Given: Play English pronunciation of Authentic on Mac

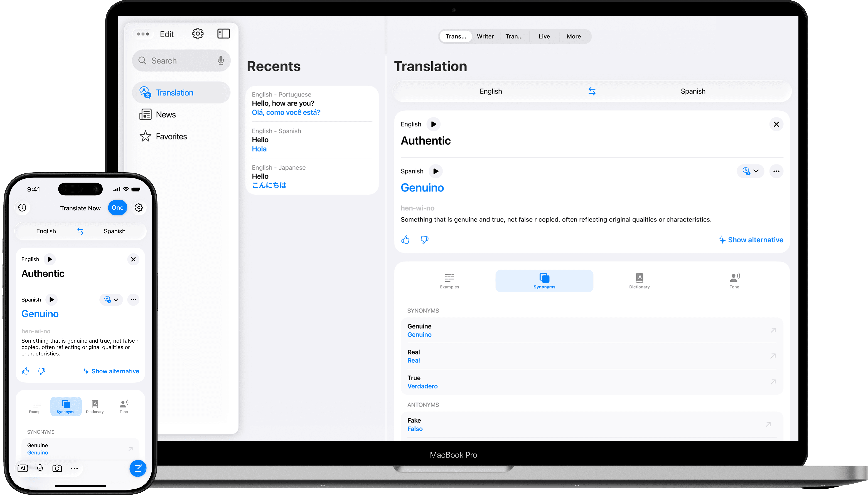Looking at the screenshot, I should coord(433,124).
